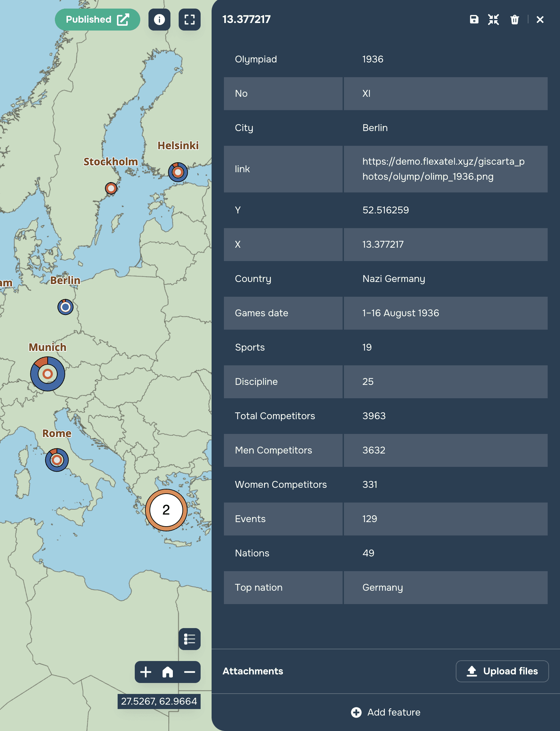The image size is (560, 731).
Task: Click Add feature at panel bottom
Action: [x=385, y=712]
